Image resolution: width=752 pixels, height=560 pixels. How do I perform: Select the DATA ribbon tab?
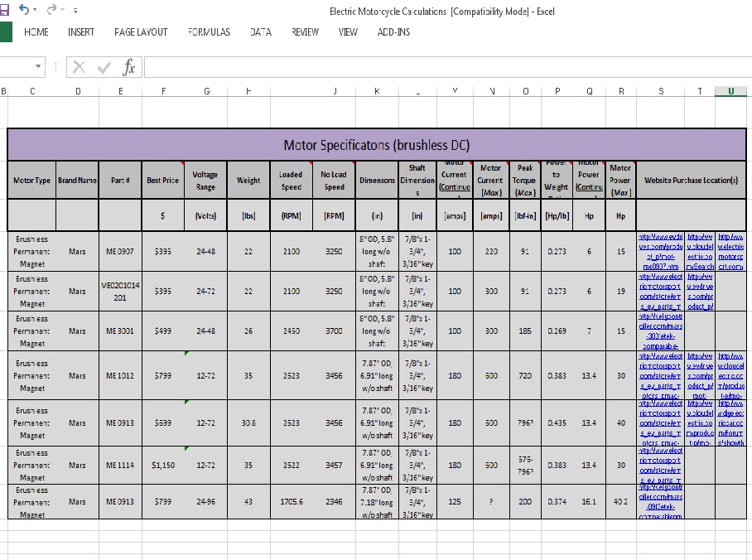click(261, 32)
